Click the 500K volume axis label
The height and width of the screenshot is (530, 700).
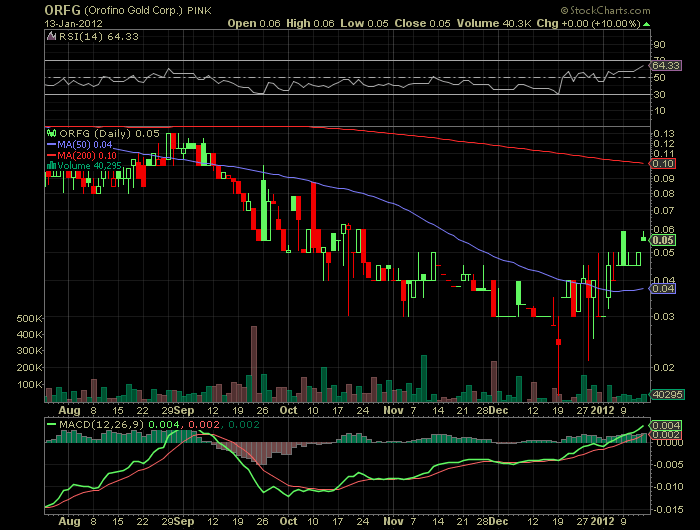[x=30, y=318]
